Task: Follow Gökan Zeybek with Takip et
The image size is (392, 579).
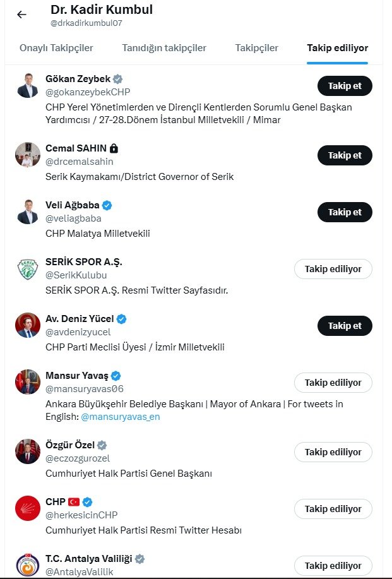Action: (x=345, y=86)
